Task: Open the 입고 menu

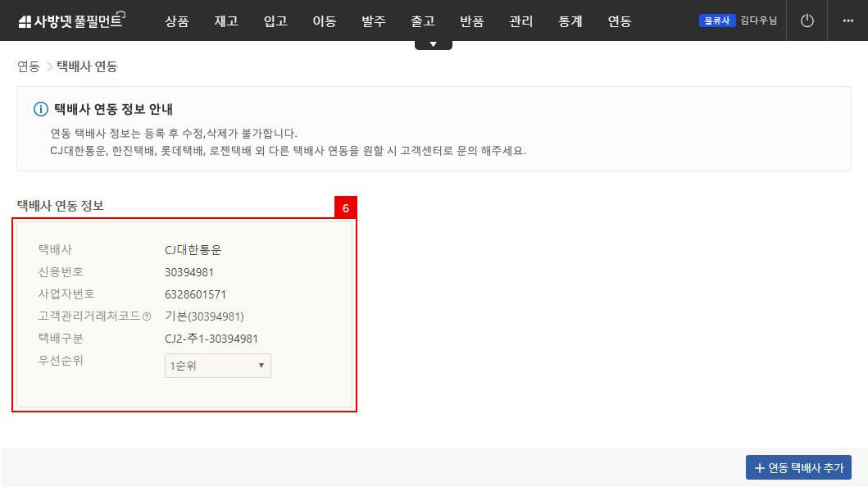Action: (x=275, y=21)
